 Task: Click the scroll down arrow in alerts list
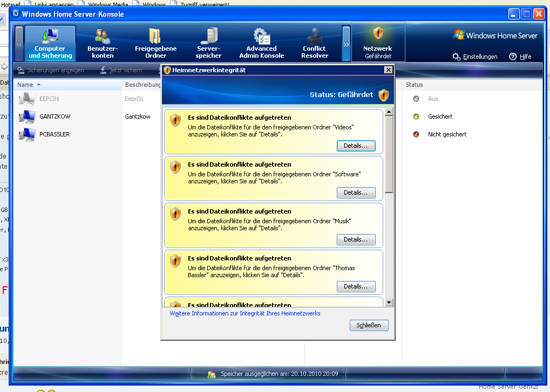(x=389, y=302)
